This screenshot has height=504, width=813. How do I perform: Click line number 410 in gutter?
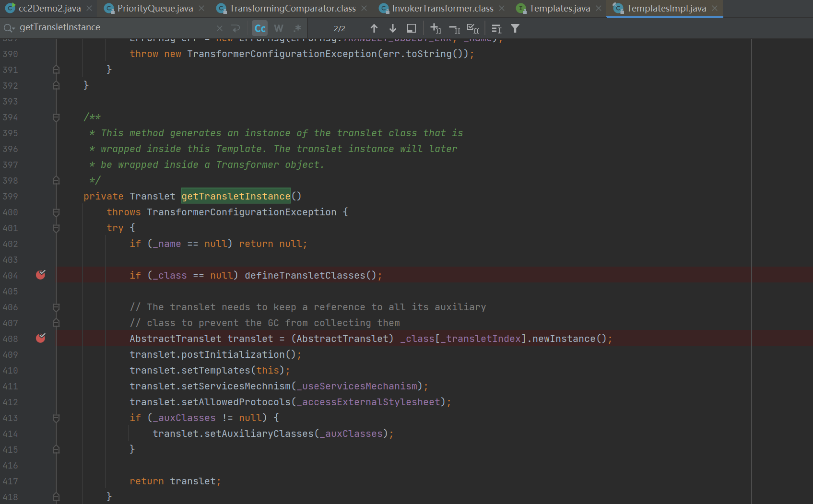pos(11,370)
